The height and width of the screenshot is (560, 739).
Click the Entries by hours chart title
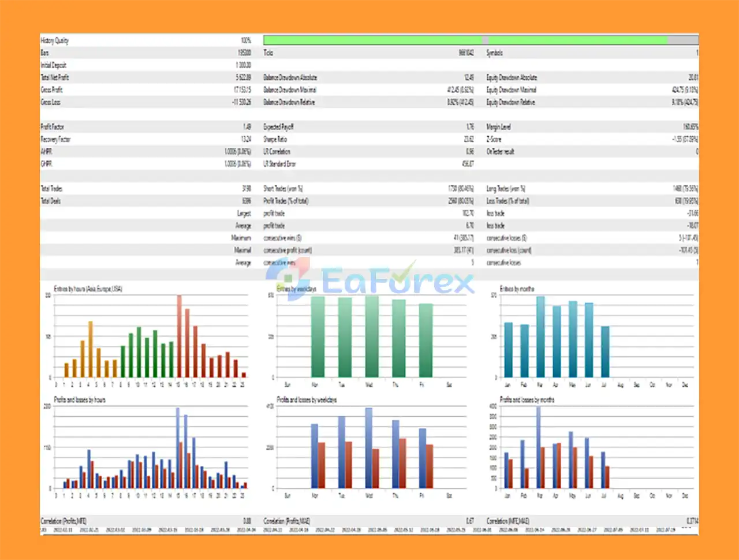(x=88, y=289)
